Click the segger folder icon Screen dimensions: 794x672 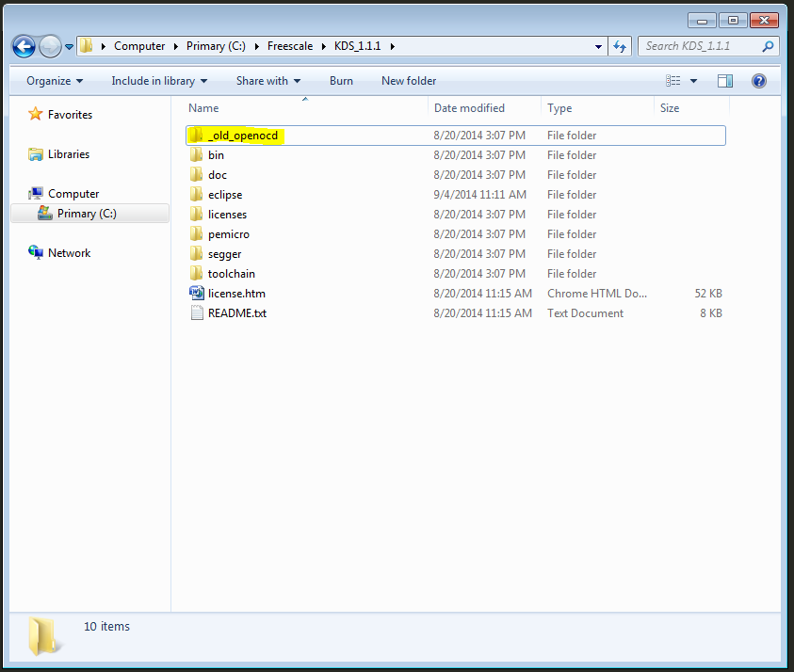197,254
